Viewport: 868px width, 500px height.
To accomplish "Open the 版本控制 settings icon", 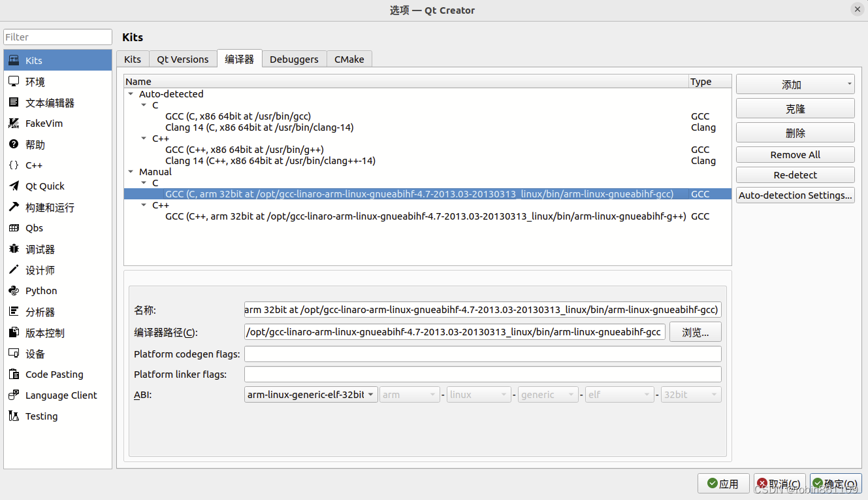I will 14,332.
